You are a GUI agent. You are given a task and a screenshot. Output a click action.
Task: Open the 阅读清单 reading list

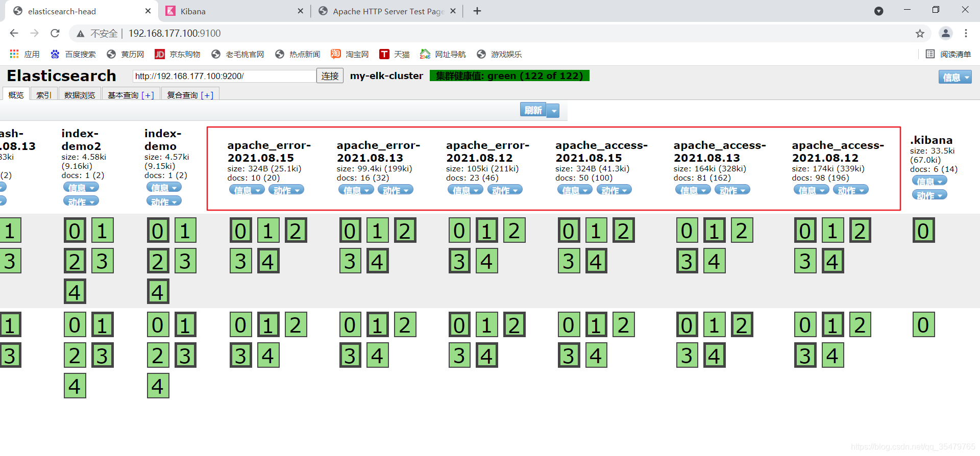(x=948, y=54)
